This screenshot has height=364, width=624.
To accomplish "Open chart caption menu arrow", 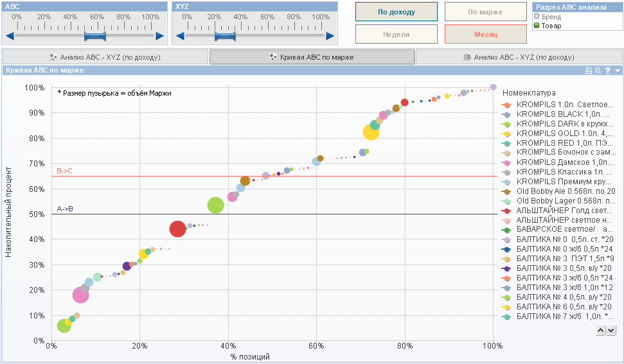I will (x=617, y=71).
